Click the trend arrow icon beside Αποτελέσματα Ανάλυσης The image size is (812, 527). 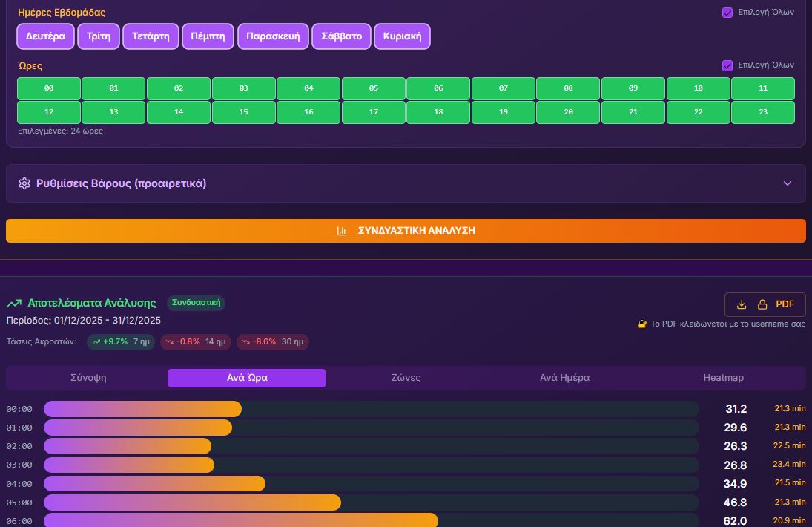pyautogui.click(x=14, y=303)
